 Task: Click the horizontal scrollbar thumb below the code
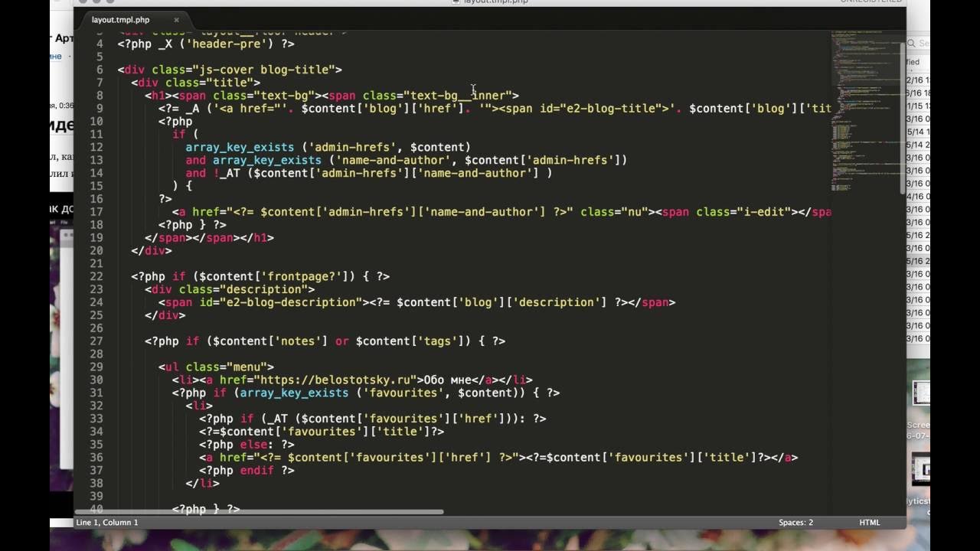(x=259, y=512)
